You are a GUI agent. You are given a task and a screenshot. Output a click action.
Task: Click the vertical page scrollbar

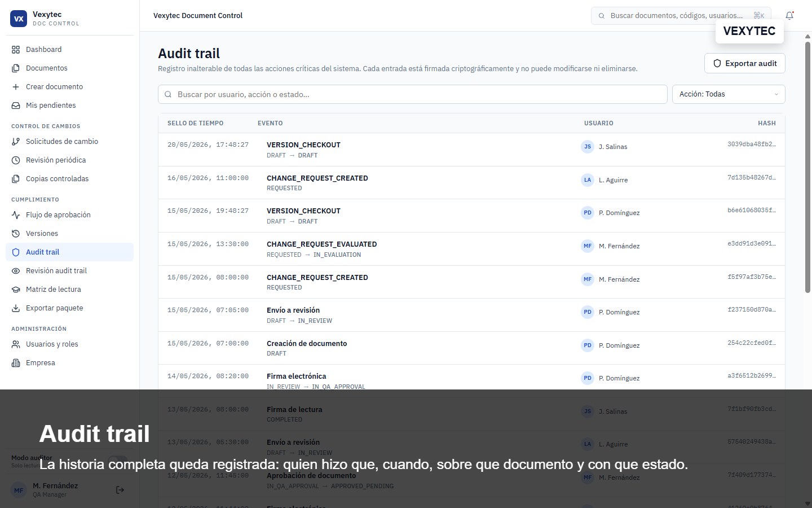(x=807, y=167)
